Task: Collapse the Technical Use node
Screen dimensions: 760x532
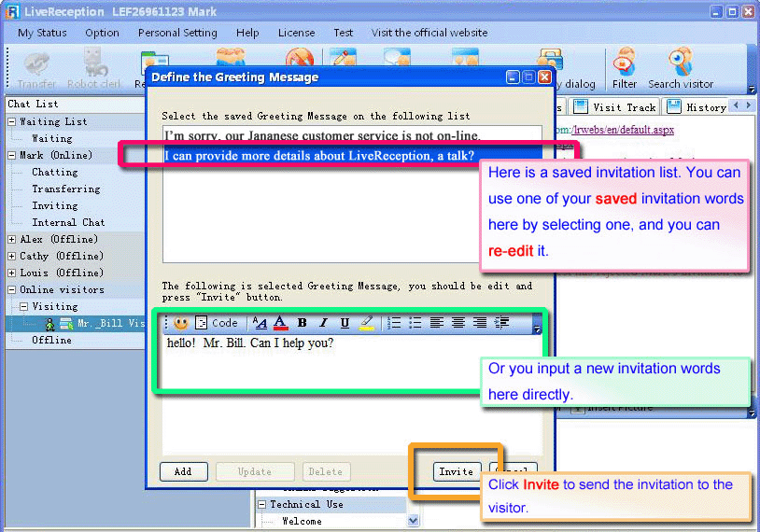Action: [x=262, y=504]
